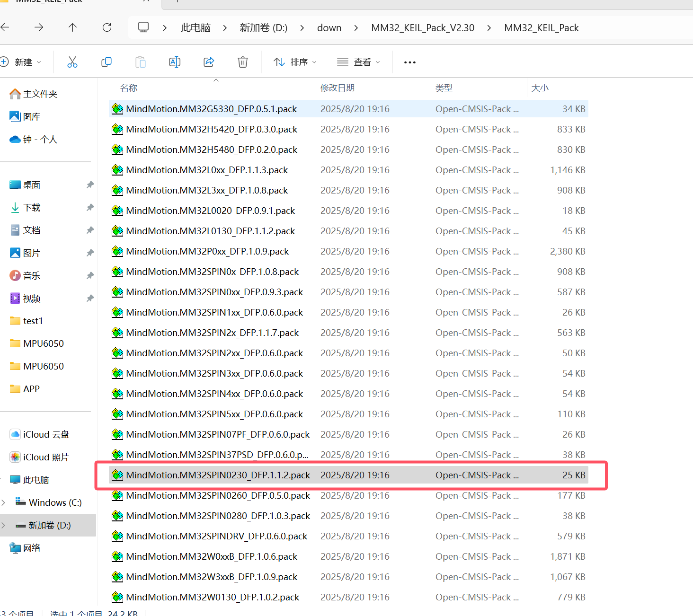Click the 'down' breadcrumb folder

tap(329, 28)
